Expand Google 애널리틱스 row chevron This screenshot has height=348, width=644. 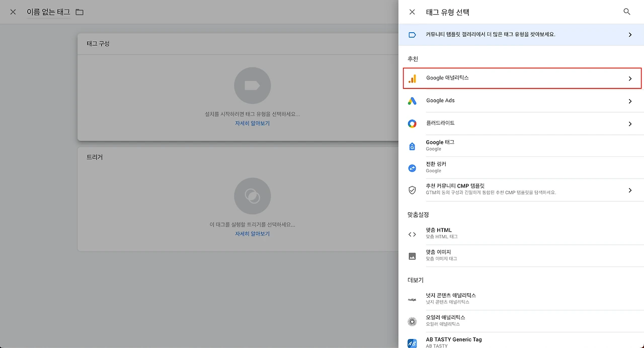point(630,78)
